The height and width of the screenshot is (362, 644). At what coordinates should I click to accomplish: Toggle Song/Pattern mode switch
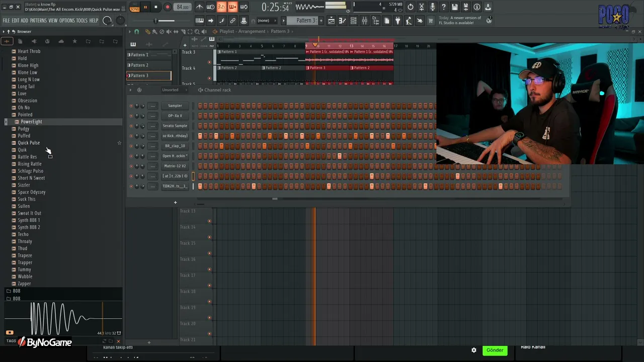pos(134,7)
